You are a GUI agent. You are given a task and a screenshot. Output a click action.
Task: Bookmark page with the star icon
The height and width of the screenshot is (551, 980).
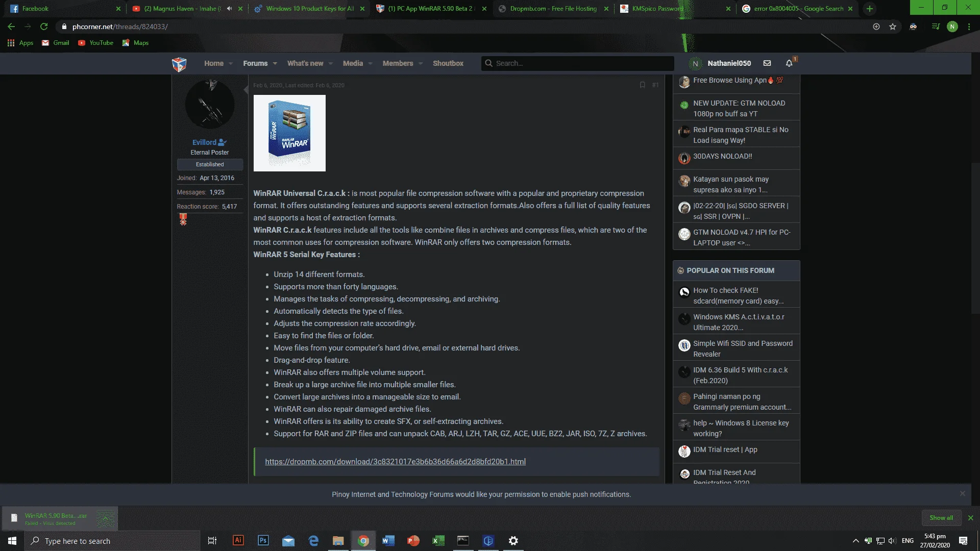[x=892, y=27]
